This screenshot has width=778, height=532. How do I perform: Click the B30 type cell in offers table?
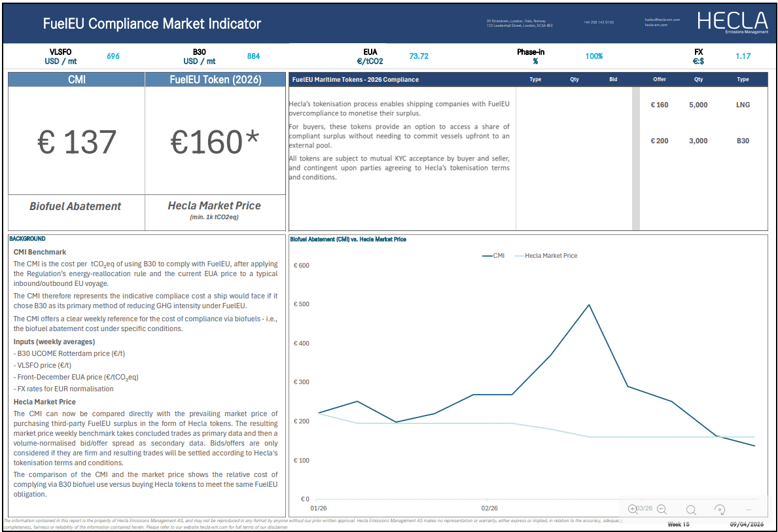[x=743, y=141]
